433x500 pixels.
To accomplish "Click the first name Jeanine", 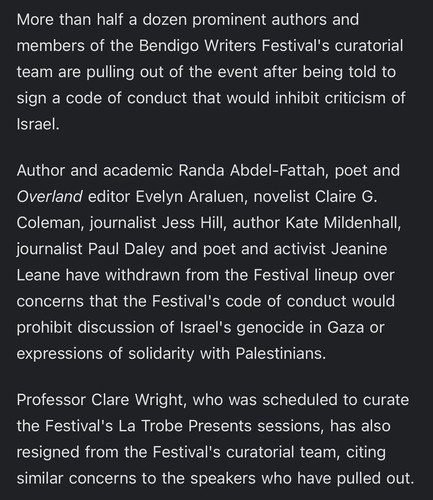I will [x=359, y=249].
